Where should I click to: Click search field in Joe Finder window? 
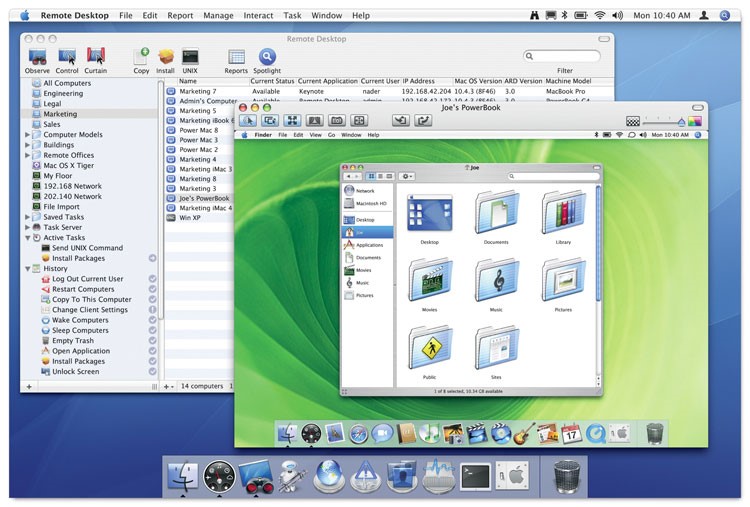[x=553, y=176]
